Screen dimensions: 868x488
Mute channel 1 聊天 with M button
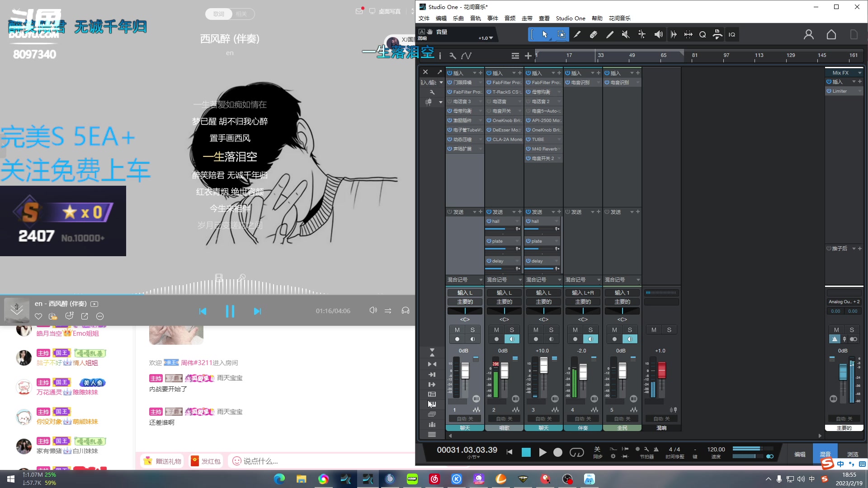(x=457, y=330)
